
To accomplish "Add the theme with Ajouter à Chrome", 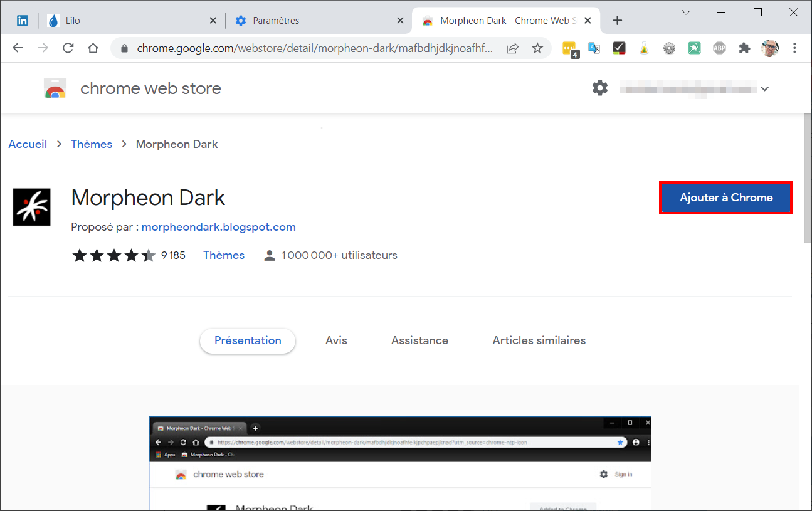I will click(726, 198).
